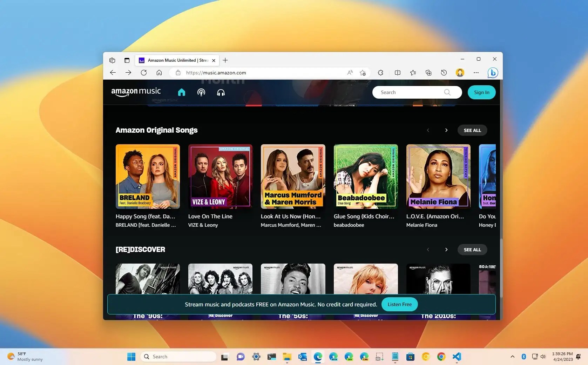The width and height of the screenshot is (588, 365).
Task: Refresh the current page
Action: (x=144, y=73)
